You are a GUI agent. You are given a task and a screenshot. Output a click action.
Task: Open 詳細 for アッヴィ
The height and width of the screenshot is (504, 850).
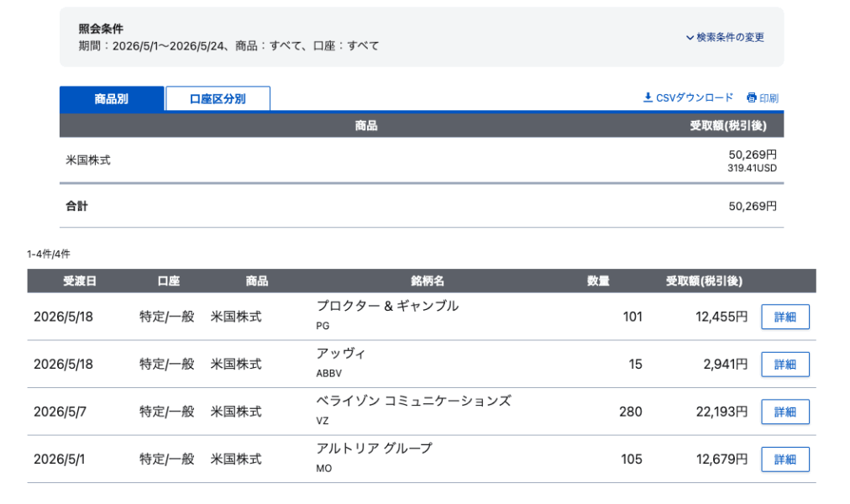point(785,365)
